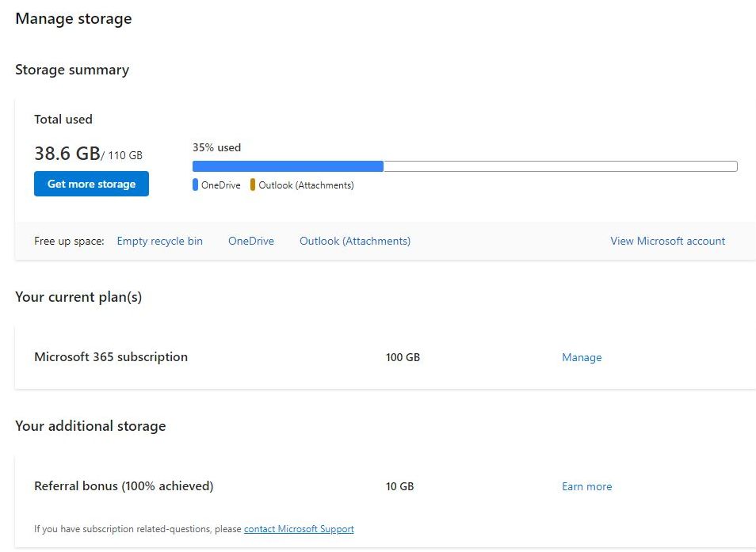Open the contact Microsoft Support link

click(299, 529)
